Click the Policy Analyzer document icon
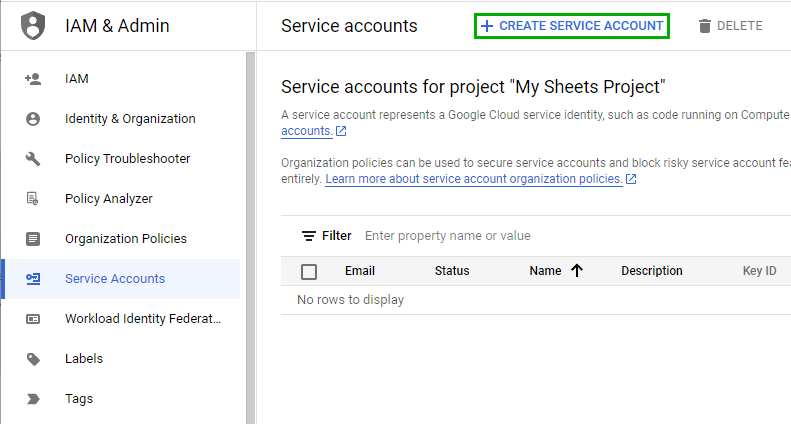 pos(33,198)
